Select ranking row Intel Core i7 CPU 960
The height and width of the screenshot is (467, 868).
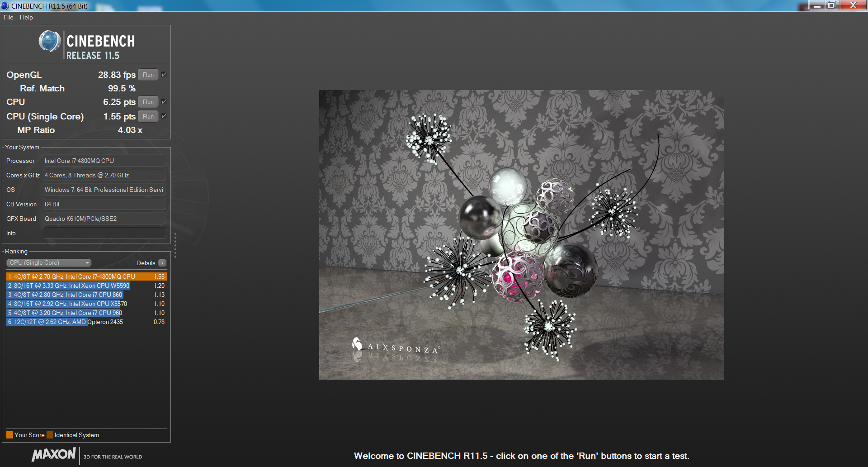pos(86,313)
